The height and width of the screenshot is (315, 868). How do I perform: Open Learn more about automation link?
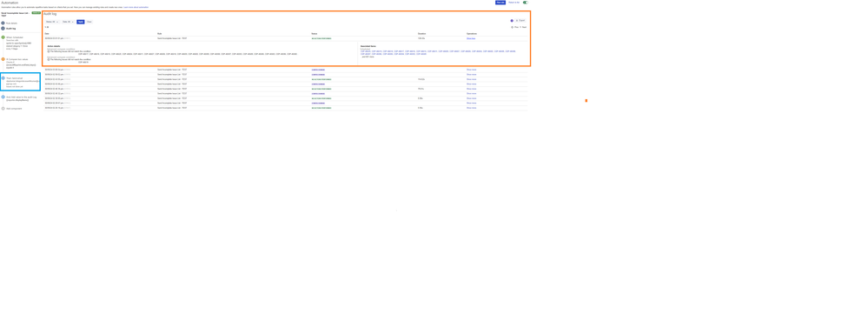(x=136, y=7)
